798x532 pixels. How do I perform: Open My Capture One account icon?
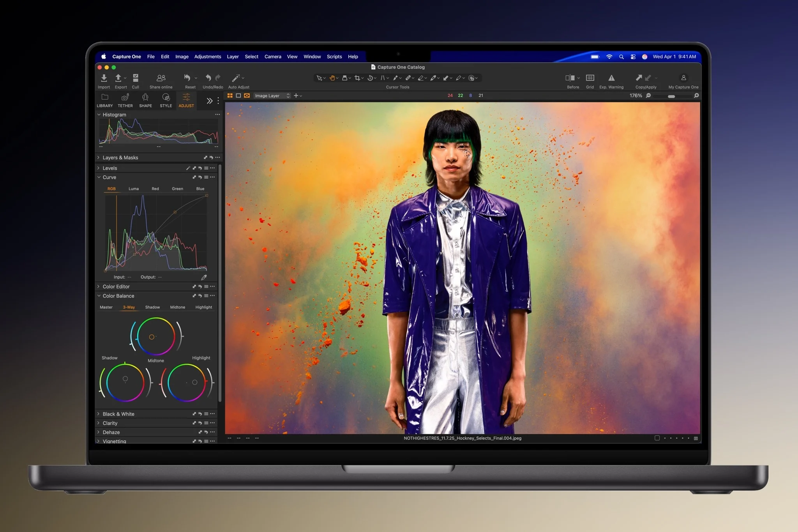(683, 78)
